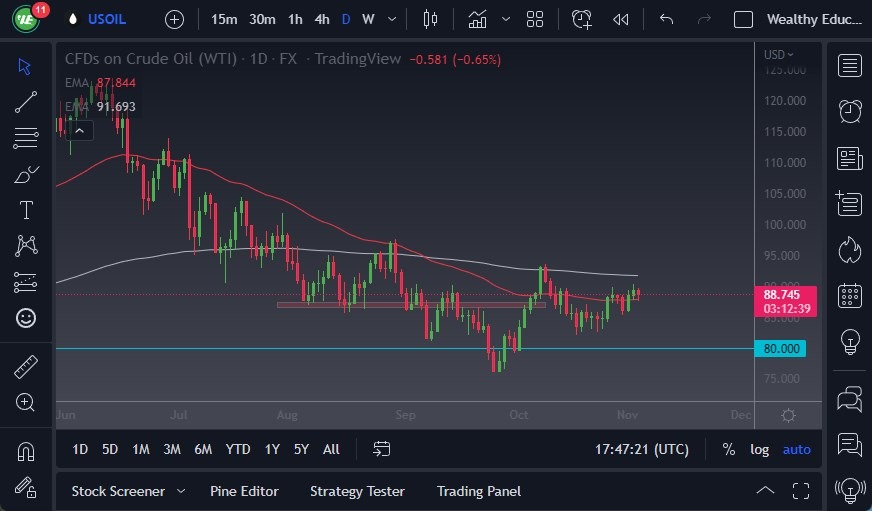
Task: Toggle the auto scale option
Action: coord(797,449)
